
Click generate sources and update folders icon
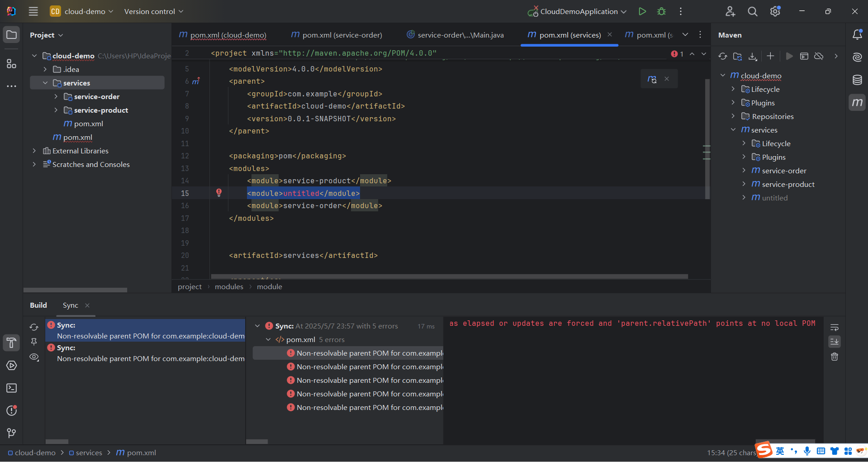tap(737, 56)
